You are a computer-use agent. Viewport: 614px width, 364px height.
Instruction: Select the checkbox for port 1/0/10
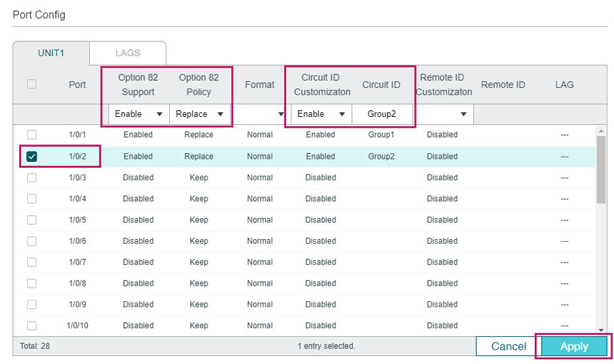pyautogui.click(x=32, y=326)
